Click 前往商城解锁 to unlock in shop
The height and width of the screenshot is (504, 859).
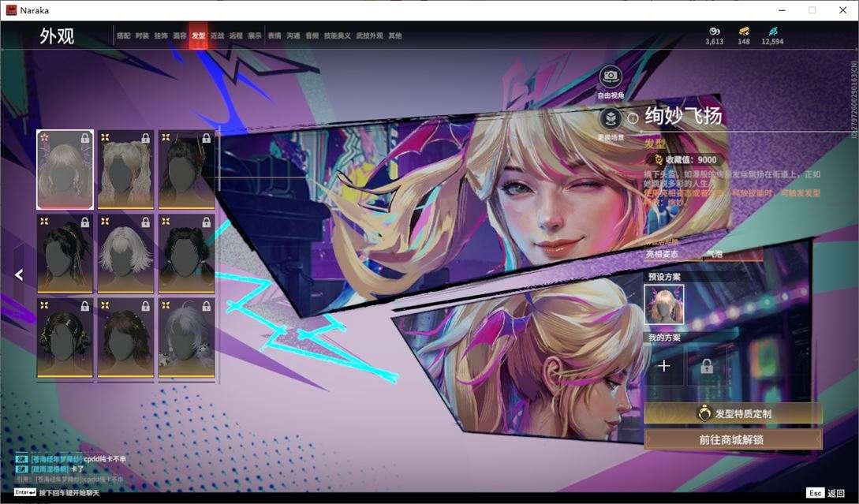click(x=733, y=439)
